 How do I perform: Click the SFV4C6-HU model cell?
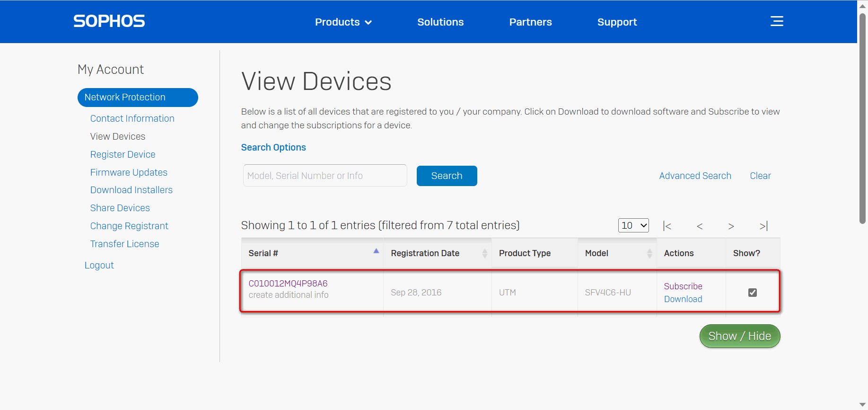point(608,293)
